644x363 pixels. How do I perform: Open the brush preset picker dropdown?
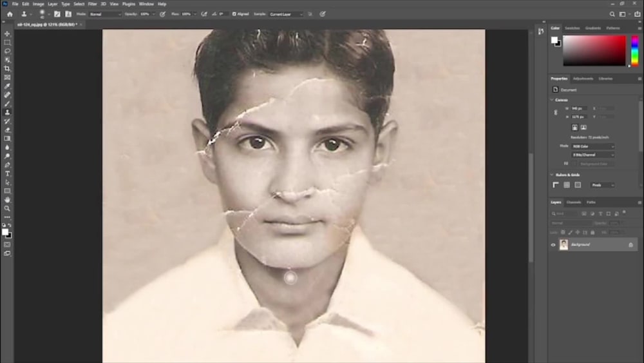click(48, 14)
